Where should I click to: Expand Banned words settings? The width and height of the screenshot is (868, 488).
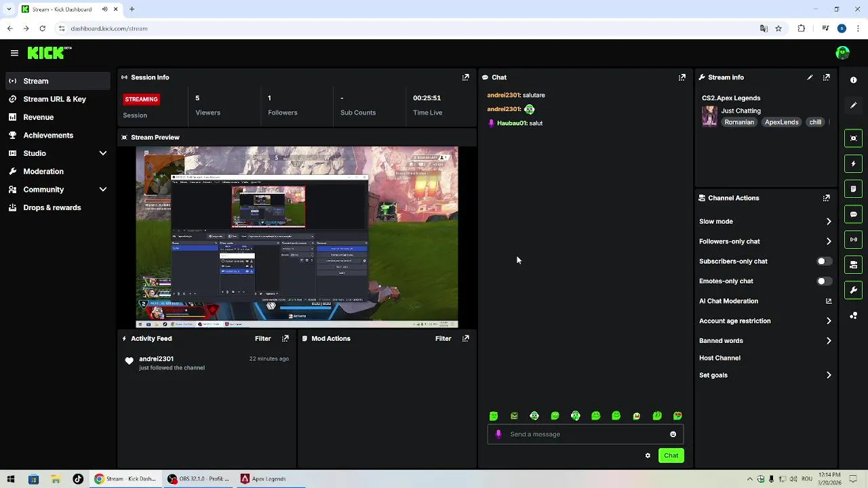828,341
